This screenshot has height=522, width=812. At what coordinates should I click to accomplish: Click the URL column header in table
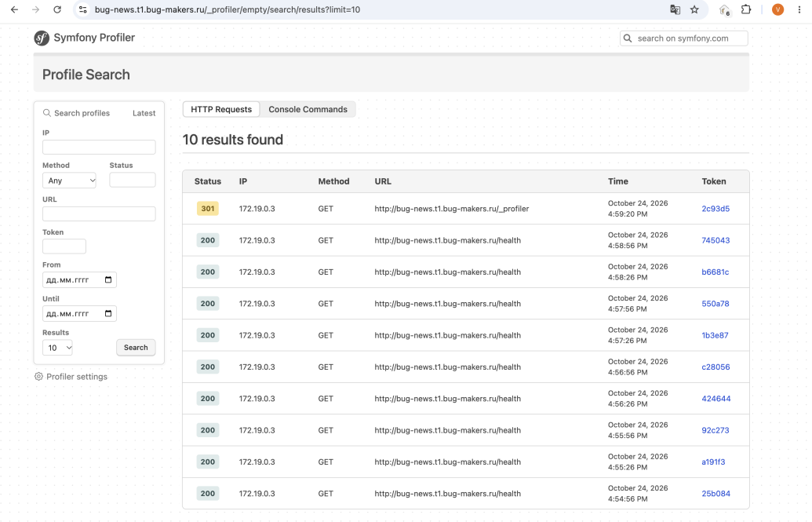coord(383,181)
